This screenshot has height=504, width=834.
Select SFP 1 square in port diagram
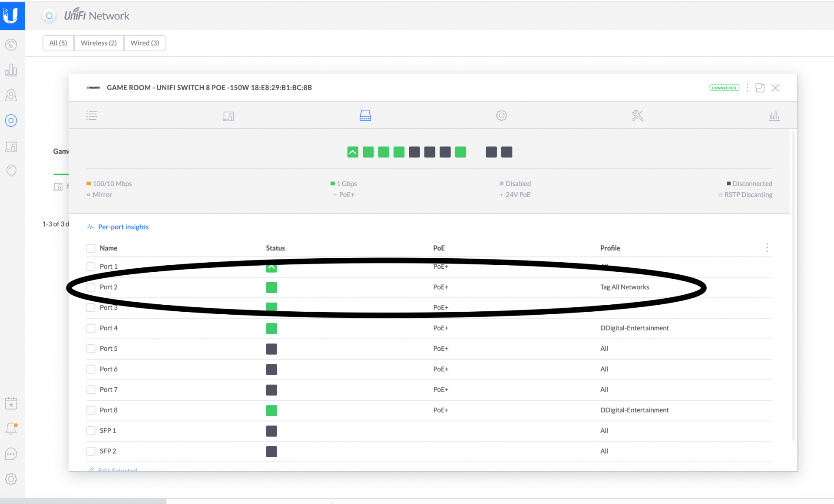[x=491, y=152]
